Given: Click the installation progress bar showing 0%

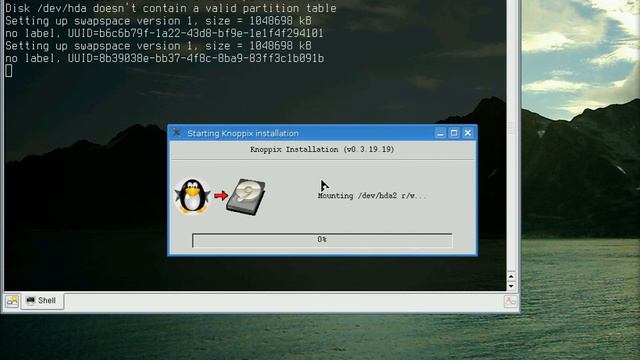Looking at the screenshot, I should tap(322, 240).
